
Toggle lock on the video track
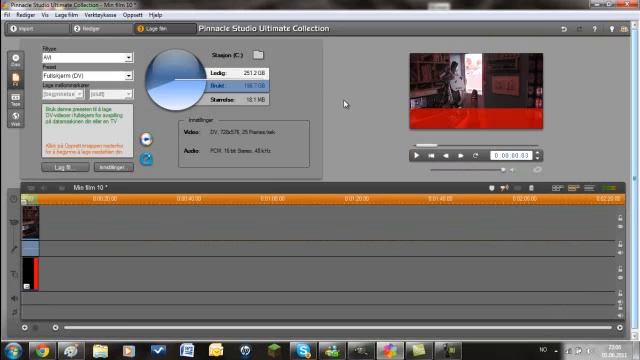tap(620, 218)
